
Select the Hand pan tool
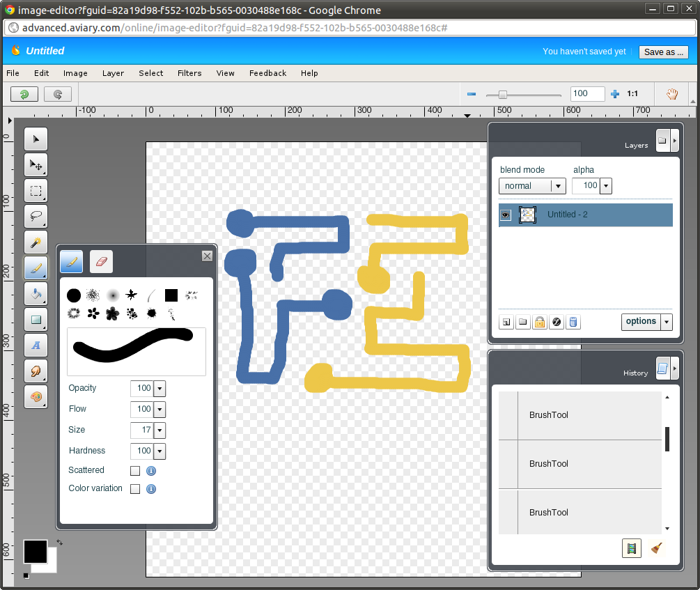coord(672,94)
